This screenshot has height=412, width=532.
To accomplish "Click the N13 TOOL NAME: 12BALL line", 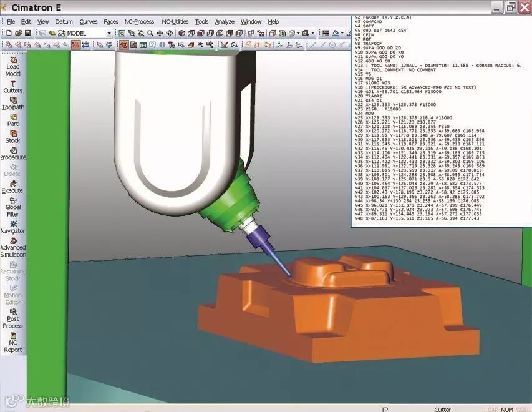I will coord(438,65).
